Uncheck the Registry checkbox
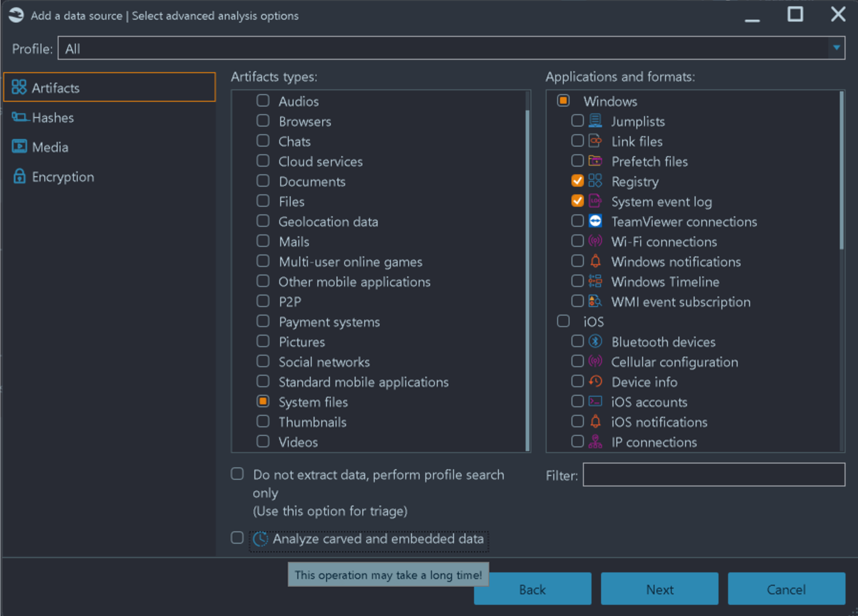Image resolution: width=858 pixels, height=616 pixels. 577,181
